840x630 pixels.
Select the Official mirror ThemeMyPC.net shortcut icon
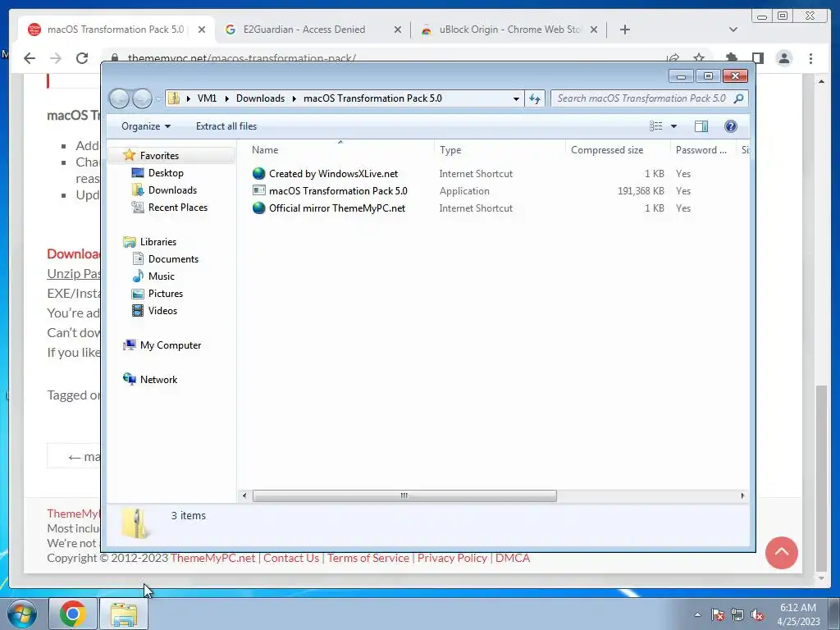(258, 208)
